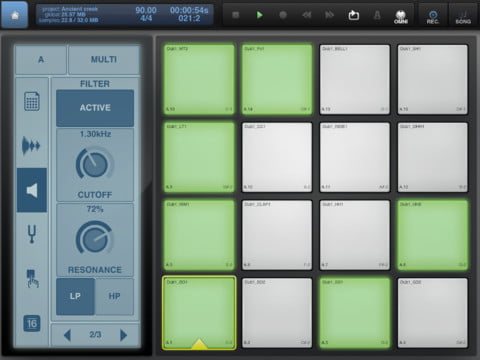The image size is (480, 360).
Task: Switch to SONG mode
Action: [463, 17]
